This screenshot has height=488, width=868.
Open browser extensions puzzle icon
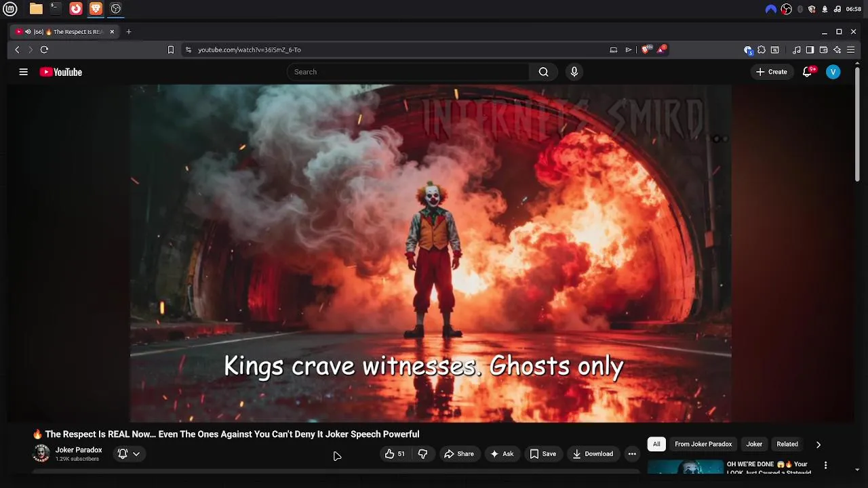pyautogui.click(x=762, y=49)
